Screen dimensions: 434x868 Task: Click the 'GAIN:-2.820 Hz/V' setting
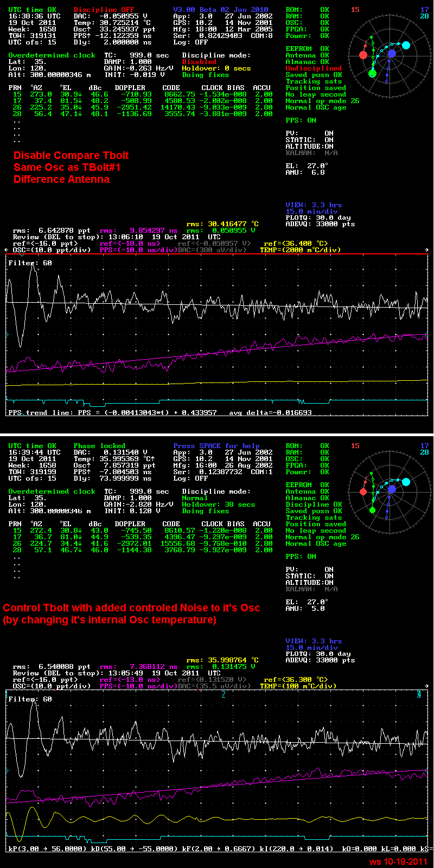point(138,505)
